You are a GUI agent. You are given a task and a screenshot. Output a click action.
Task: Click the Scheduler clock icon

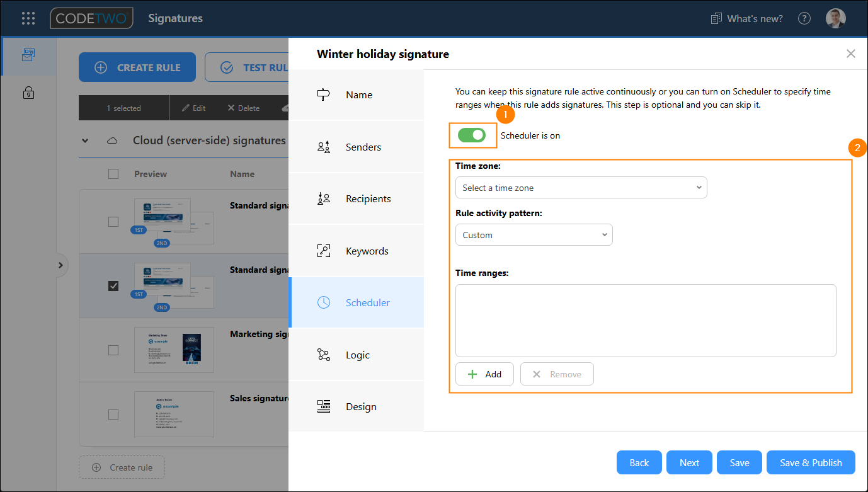[x=324, y=302]
